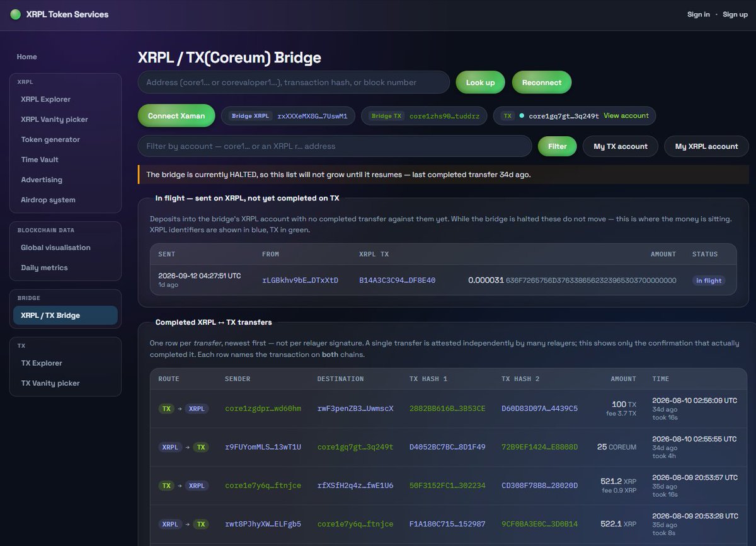Viewport: 756px width, 546px height.
Task: Open TX hash D60D83D07A…4439C5
Action: pos(539,409)
